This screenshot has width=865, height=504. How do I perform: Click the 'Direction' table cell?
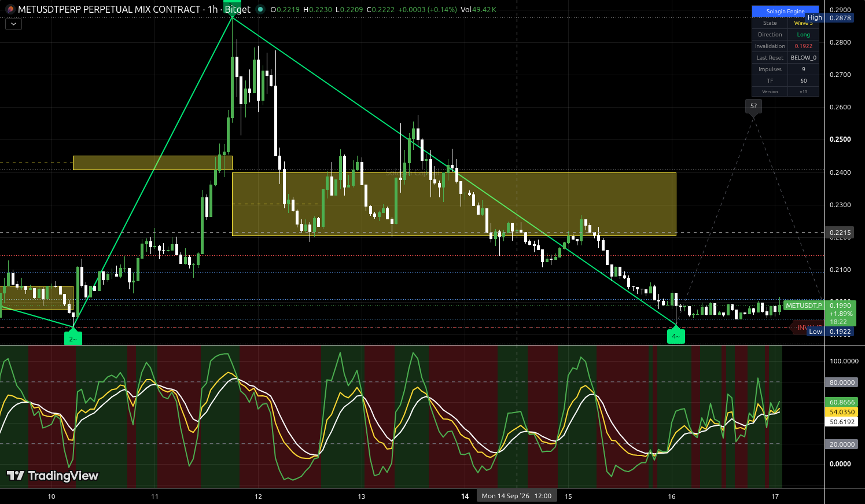770,35
